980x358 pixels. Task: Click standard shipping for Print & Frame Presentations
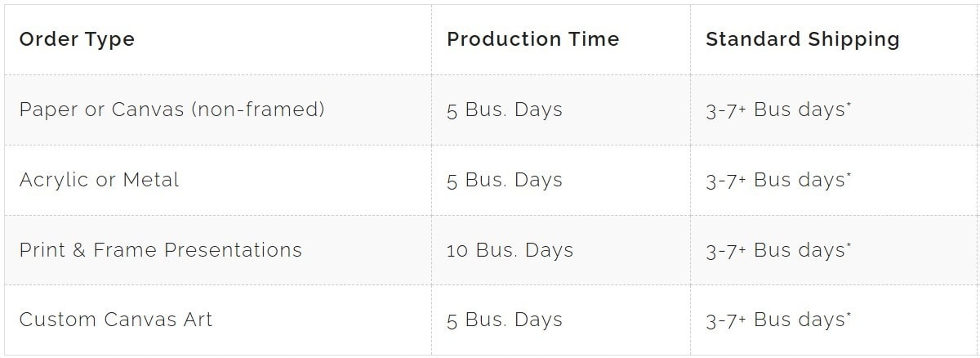pyautogui.click(x=777, y=251)
